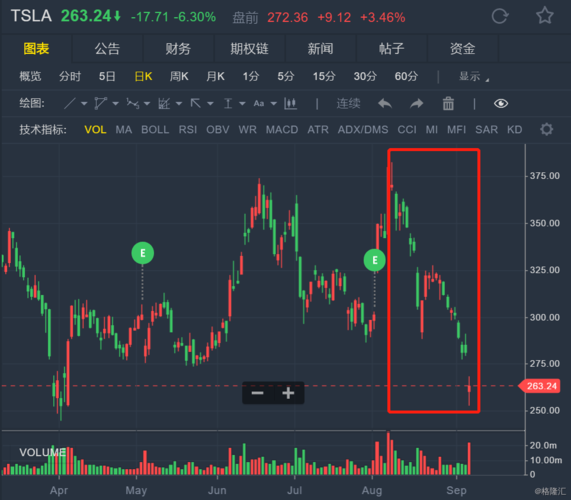Switch to 5分 five-minute chart

pos(286,76)
